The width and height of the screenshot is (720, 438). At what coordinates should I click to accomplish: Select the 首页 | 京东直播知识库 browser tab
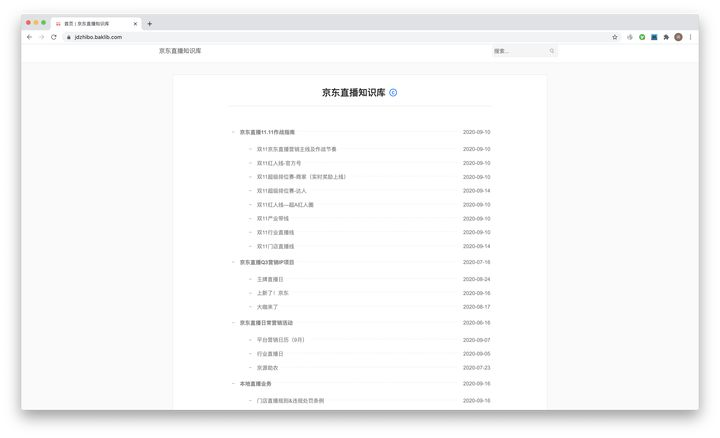(96, 23)
